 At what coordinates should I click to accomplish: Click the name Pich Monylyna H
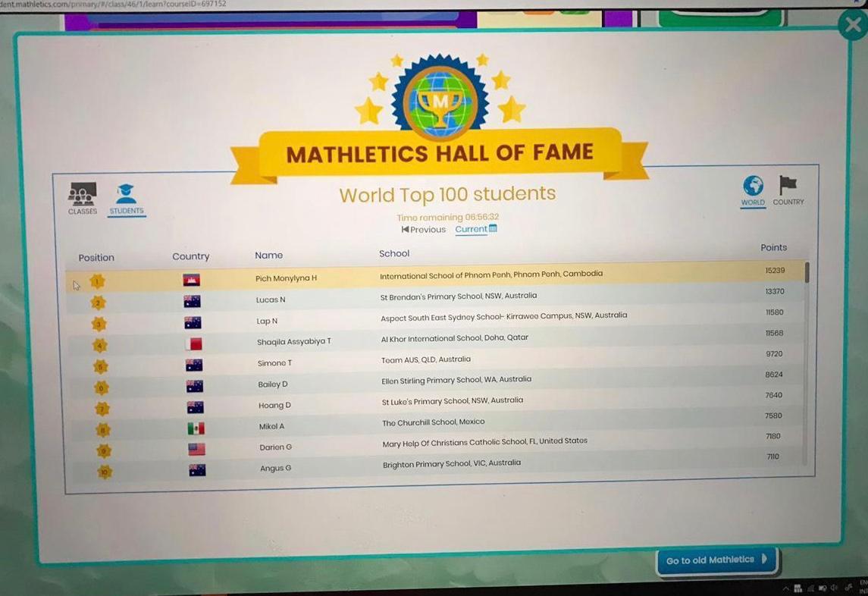287,278
